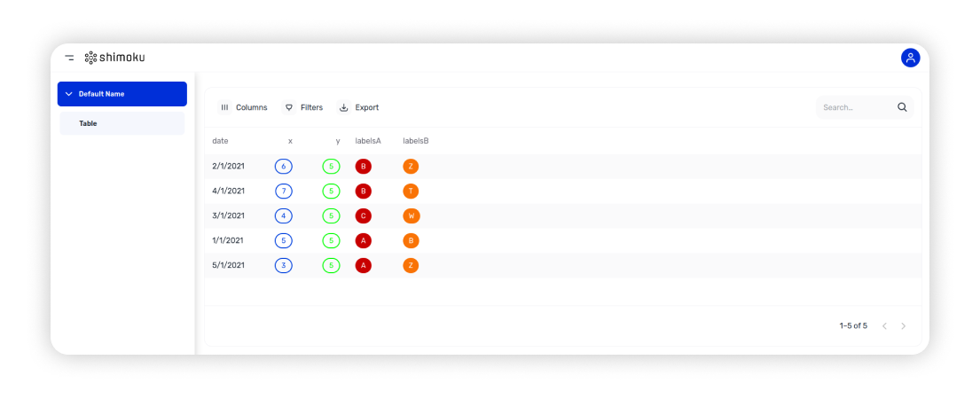This screenshot has height=399, width=980.
Task: Go to the next table page
Action: 904,326
